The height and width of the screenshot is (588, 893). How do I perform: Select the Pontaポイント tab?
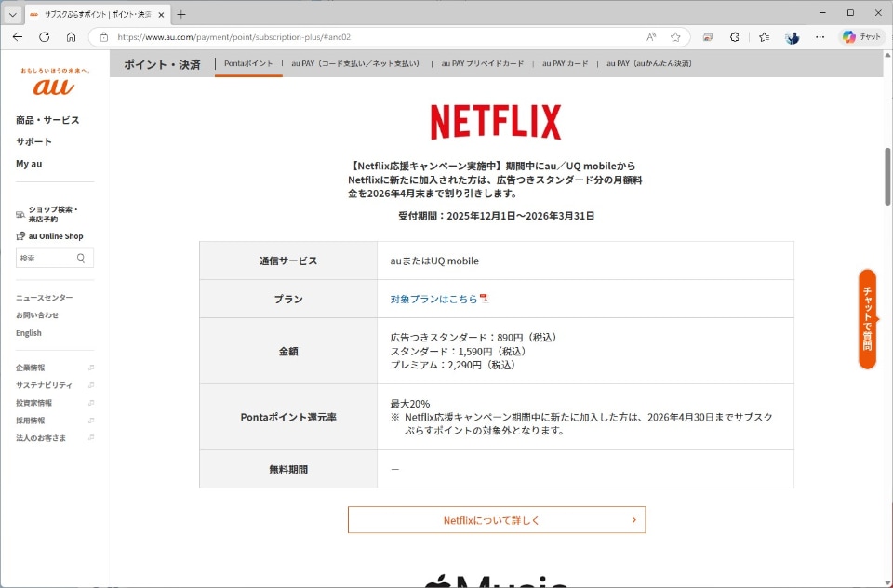[248, 64]
